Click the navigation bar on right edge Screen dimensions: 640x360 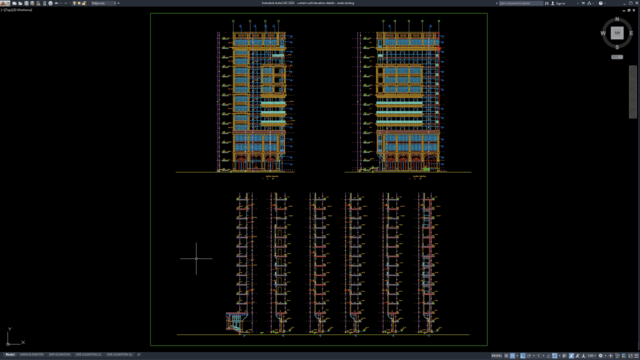[x=633, y=92]
